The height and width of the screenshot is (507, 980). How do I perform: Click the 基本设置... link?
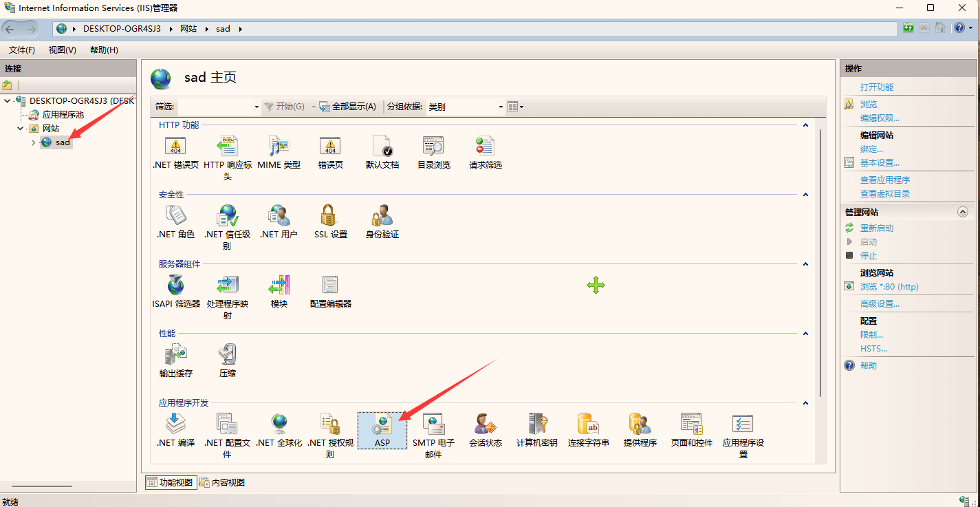[880, 162]
